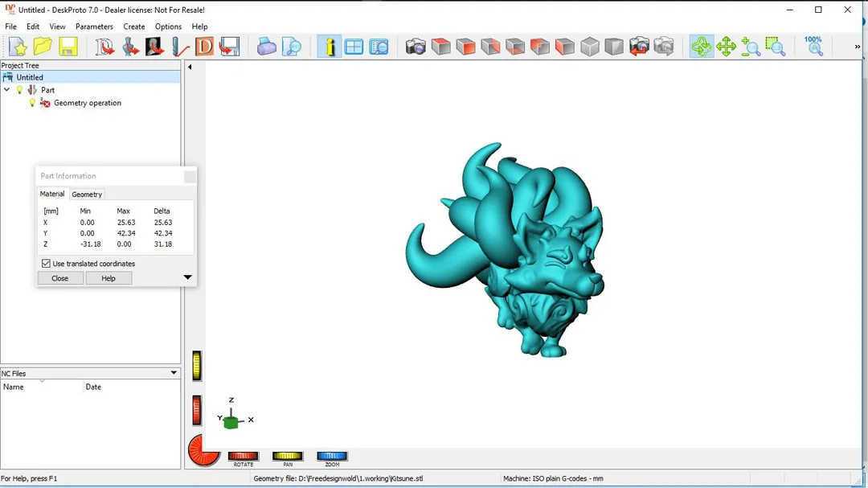The width and height of the screenshot is (868, 488).
Task: Write NC file with red arrow disk icon
Action: [x=229, y=47]
